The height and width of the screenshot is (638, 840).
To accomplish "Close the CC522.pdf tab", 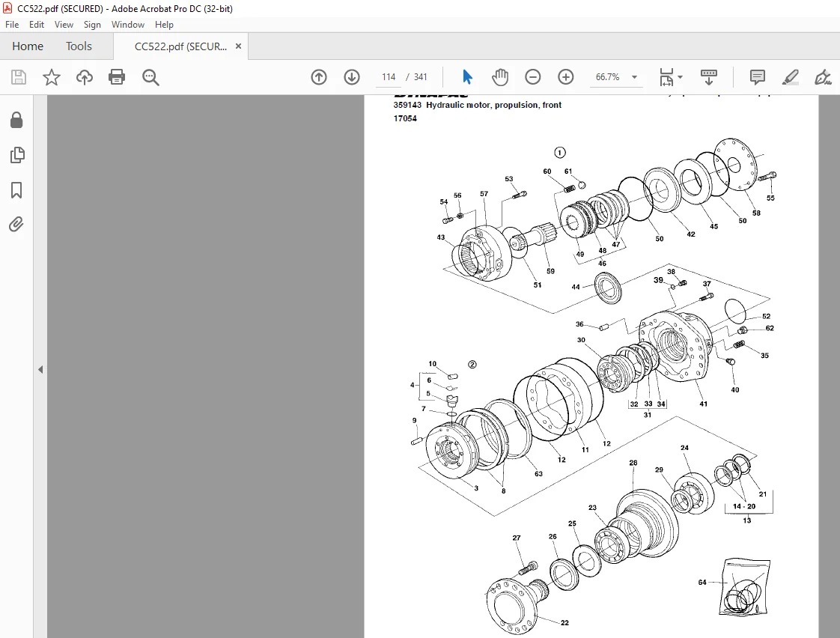I will (x=238, y=46).
